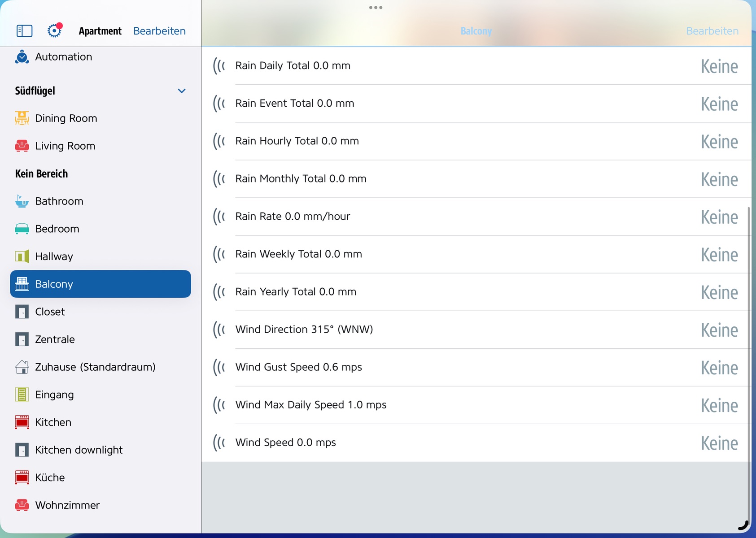This screenshot has width=756, height=538.
Task: Click the Automation icon in sidebar
Action: (x=22, y=57)
